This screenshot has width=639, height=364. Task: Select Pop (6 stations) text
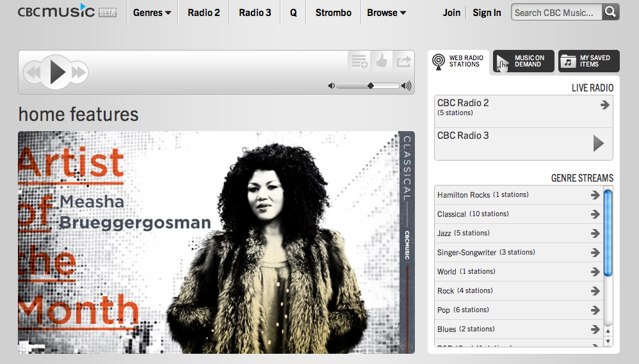pos(463,310)
